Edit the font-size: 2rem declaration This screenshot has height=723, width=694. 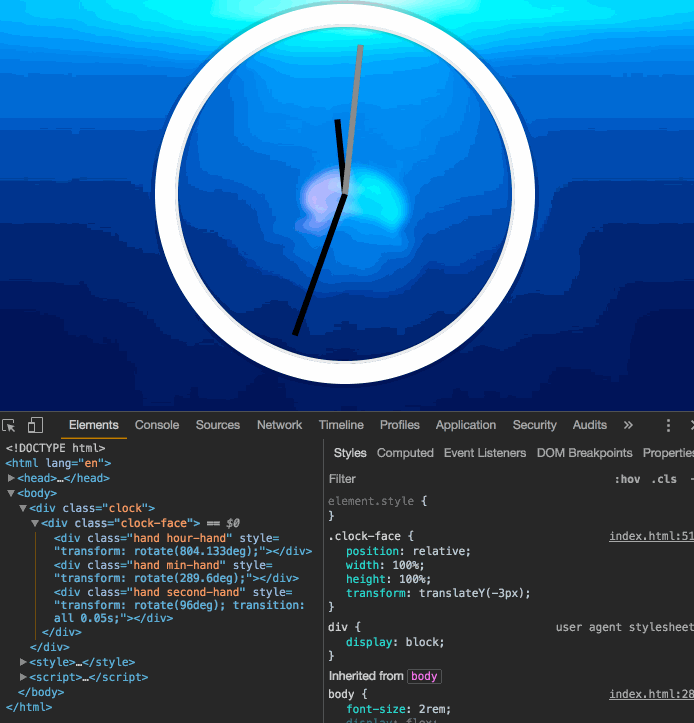coord(398,709)
